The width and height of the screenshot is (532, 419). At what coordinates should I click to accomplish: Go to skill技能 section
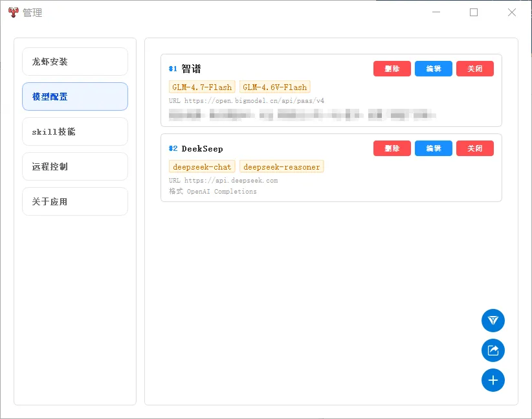(75, 131)
